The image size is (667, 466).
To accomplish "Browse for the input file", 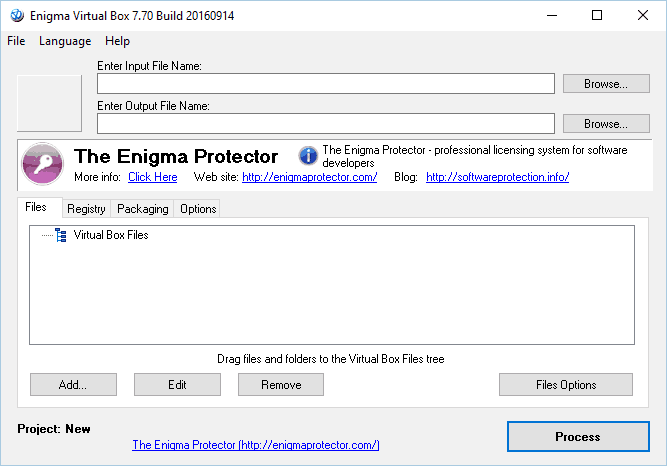I will tap(597, 84).
